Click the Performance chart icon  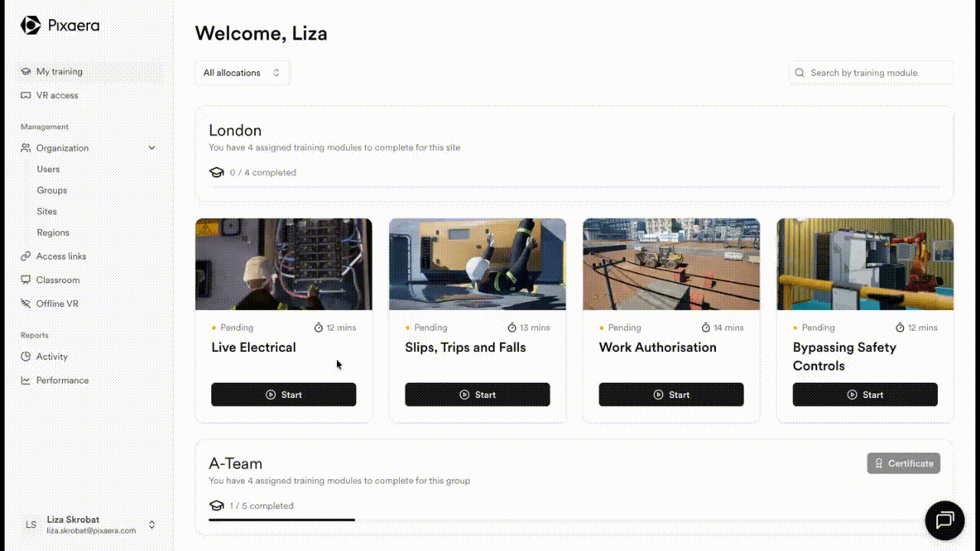tap(26, 380)
